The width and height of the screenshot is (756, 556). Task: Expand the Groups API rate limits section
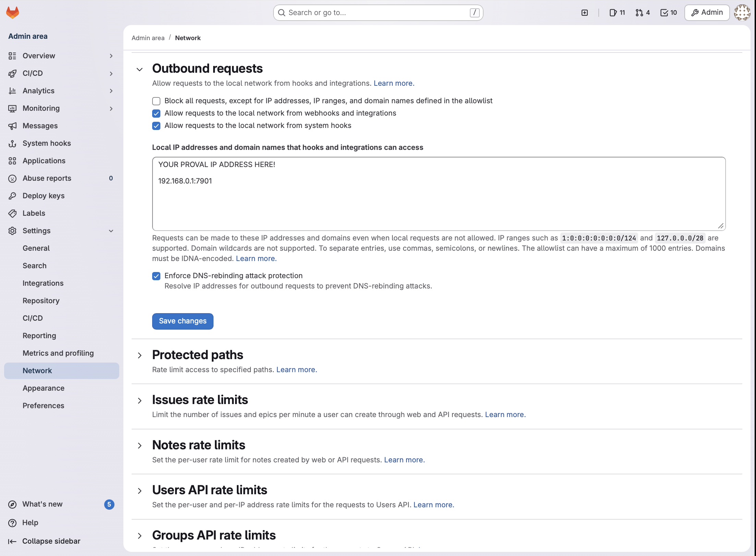tap(139, 536)
